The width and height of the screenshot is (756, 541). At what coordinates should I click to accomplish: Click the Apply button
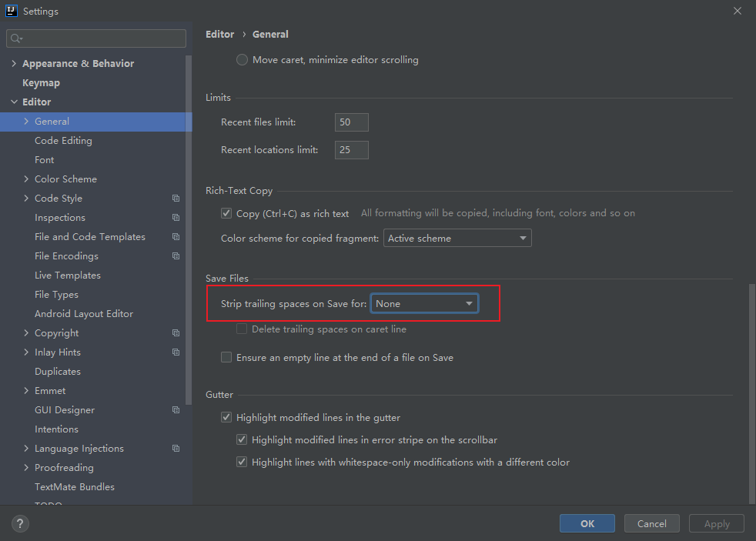point(717,523)
